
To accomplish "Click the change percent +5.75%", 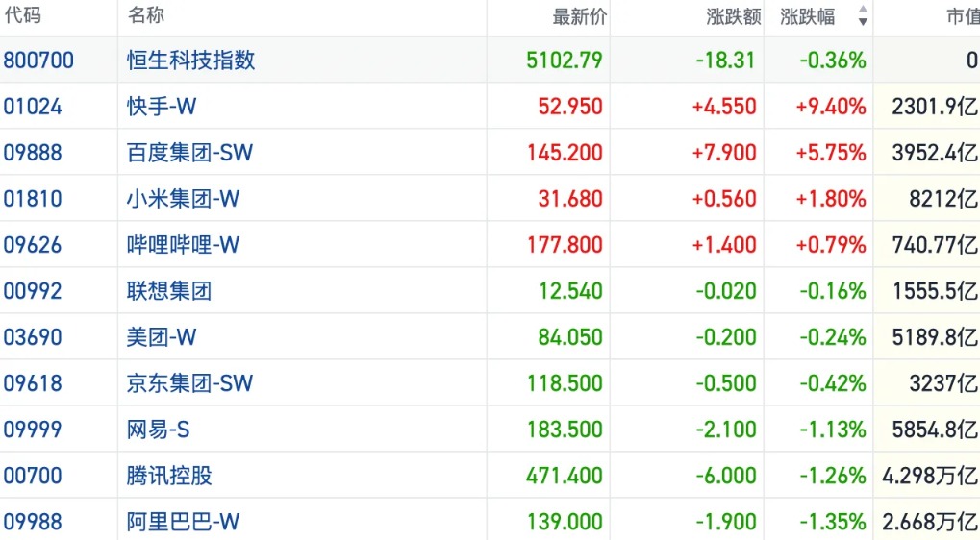I will click(831, 153).
